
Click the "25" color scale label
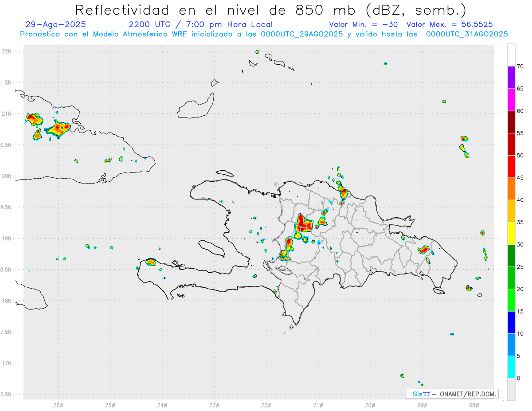point(520,266)
